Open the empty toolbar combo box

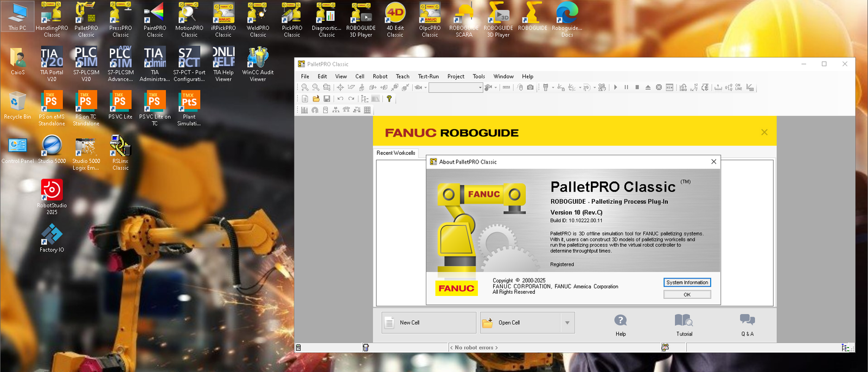[x=455, y=87]
